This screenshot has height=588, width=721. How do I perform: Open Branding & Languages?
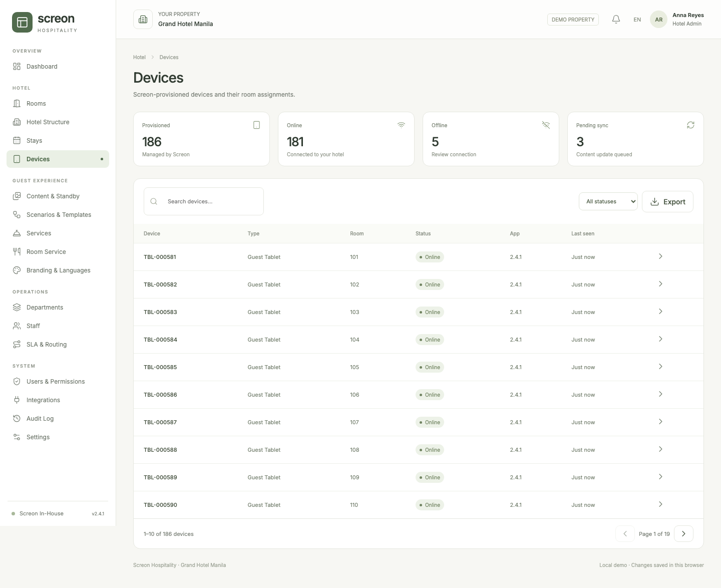click(58, 270)
